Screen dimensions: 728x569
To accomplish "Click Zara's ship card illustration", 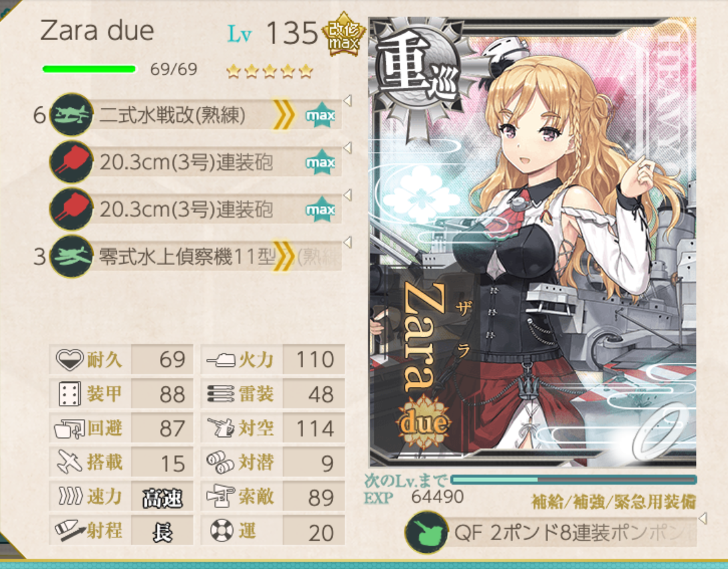I will 533,242.
